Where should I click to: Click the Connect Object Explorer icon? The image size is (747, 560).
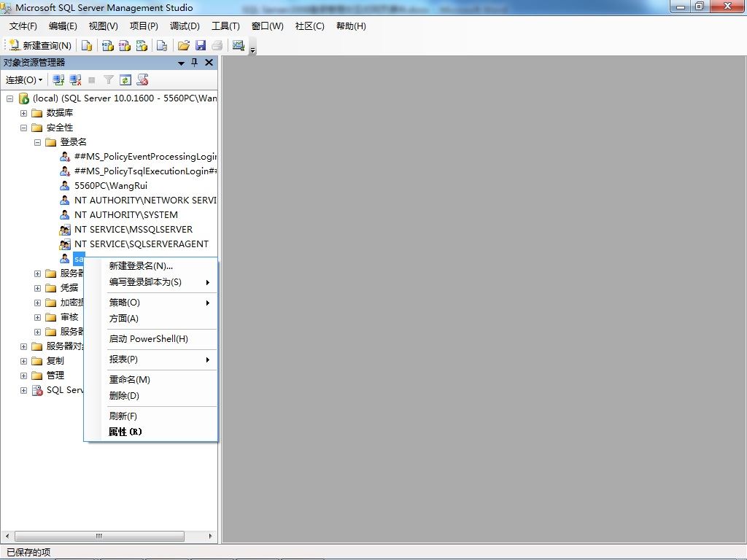(x=58, y=80)
